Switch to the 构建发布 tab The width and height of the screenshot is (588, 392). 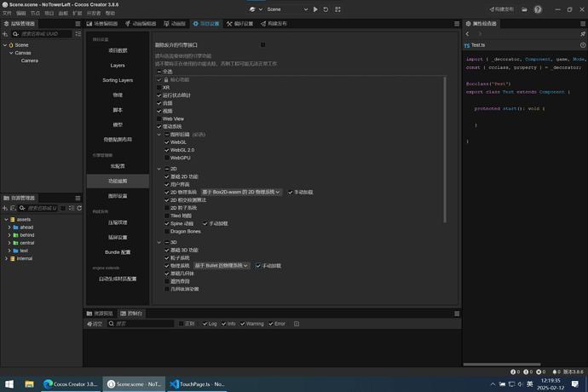pos(274,24)
